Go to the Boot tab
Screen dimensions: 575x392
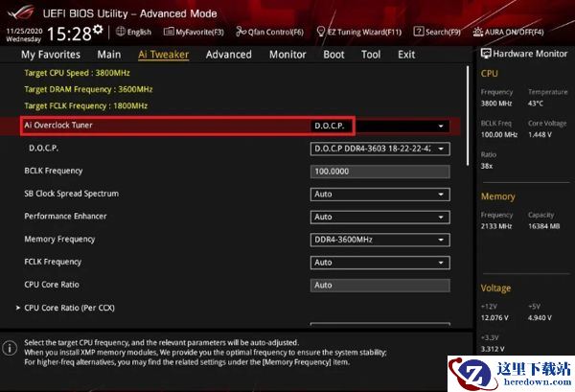coord(333,55)
